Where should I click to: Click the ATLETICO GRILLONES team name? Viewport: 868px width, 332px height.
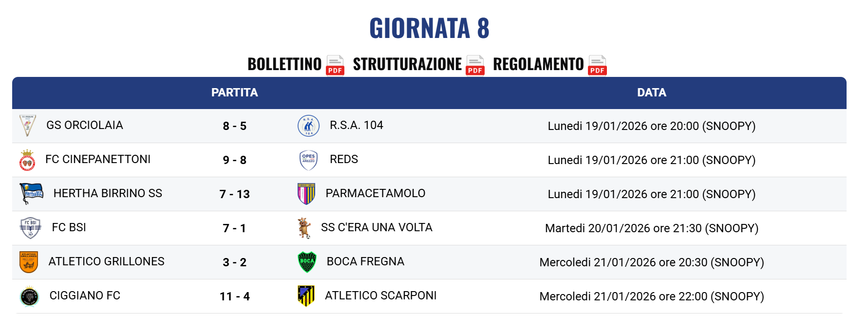point(106,261)
